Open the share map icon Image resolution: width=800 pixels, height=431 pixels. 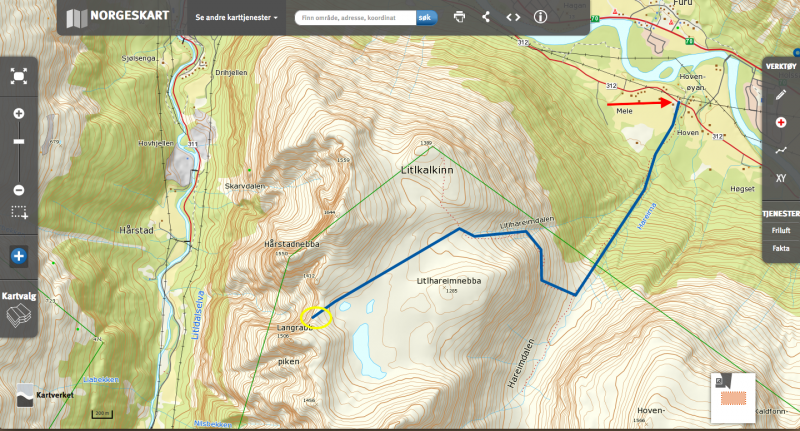pyautogui.click(x=486, y=17)
